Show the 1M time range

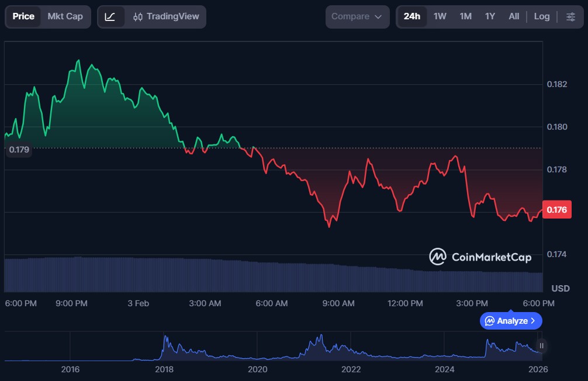tap(465, 16)
